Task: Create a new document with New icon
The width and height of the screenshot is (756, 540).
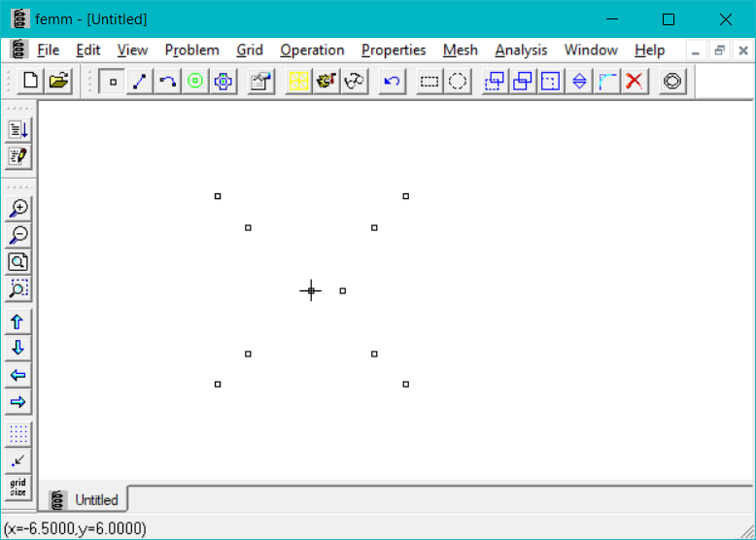Action: 31,81
